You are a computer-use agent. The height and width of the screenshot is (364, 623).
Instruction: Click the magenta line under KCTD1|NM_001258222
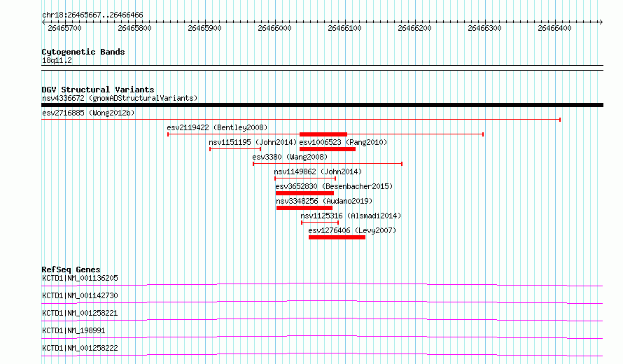click(x=322, y=354)
